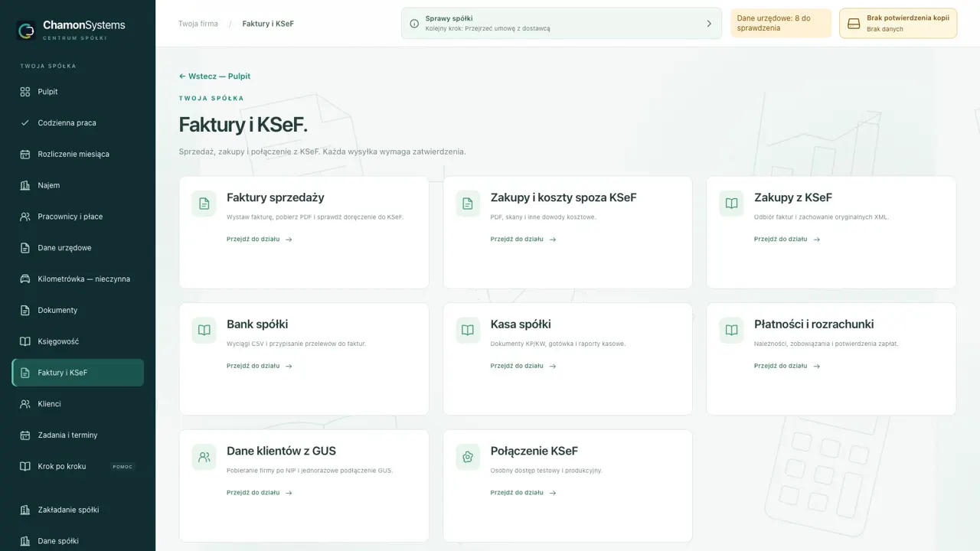Click the Dane klientów z GUS people icon
980x551 pixels.
(204, 457)
